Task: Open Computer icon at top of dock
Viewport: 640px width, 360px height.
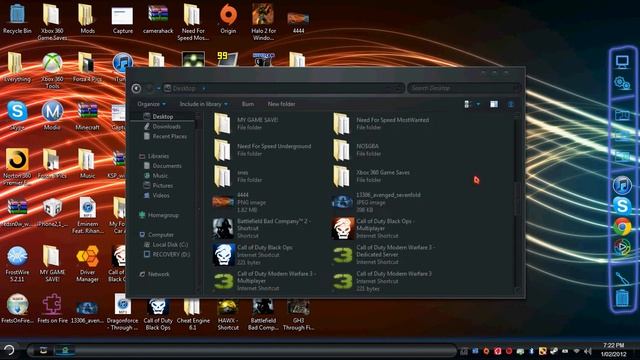Action: pyautogui.click(x=622, y=62)
